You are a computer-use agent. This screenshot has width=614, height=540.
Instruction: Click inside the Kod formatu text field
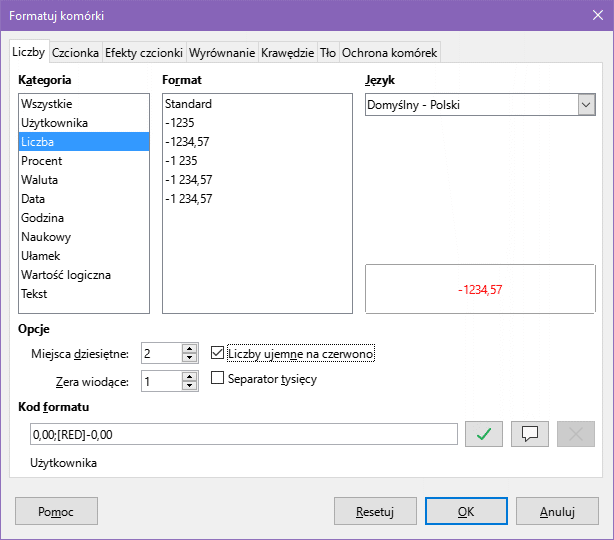click(x=244, y=434)
